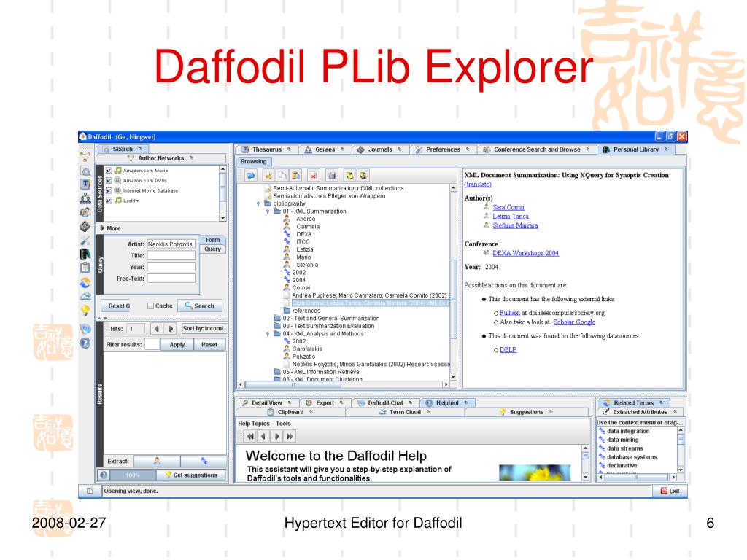Open the Sort by dropdown
The width and height of the screenshot is (747, 560).
pyautogui.click(x=204, y=329)
